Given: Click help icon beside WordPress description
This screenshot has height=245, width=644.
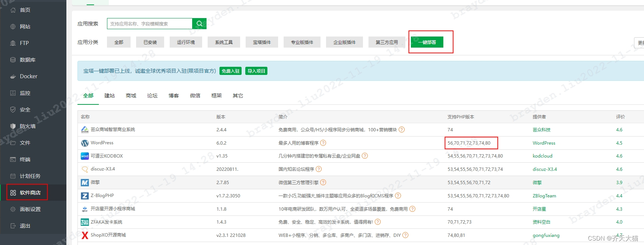Looking at the screenshot, I should click(x=323, y=143).
